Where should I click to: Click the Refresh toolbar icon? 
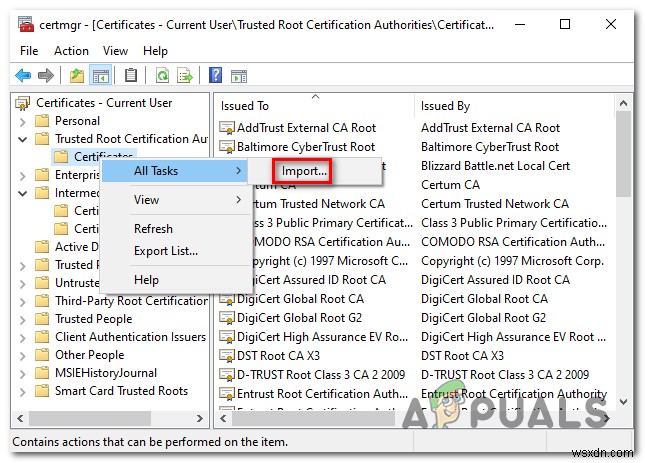click(x=162, y=76)
